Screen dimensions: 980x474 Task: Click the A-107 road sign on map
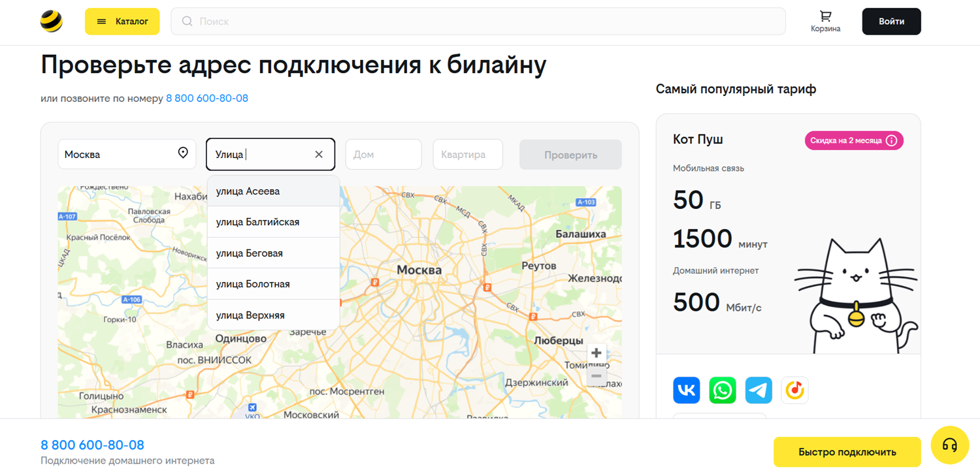67,216
